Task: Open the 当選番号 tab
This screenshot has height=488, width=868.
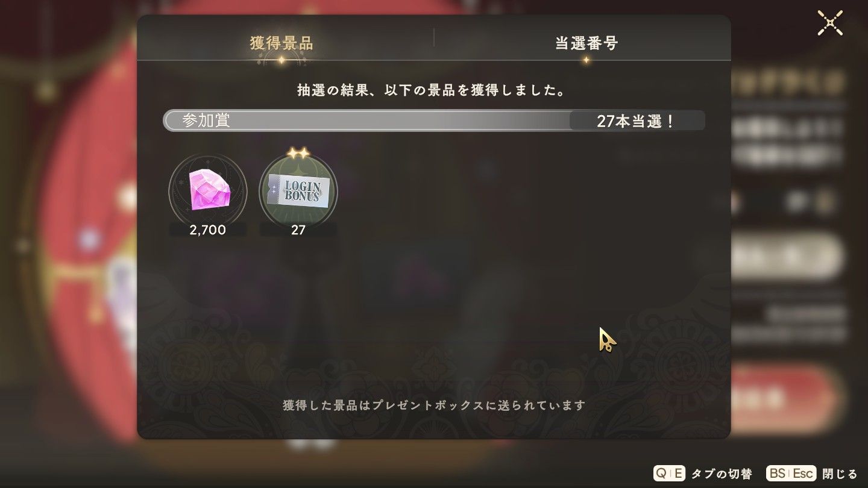Action: [x=587, y=43]
